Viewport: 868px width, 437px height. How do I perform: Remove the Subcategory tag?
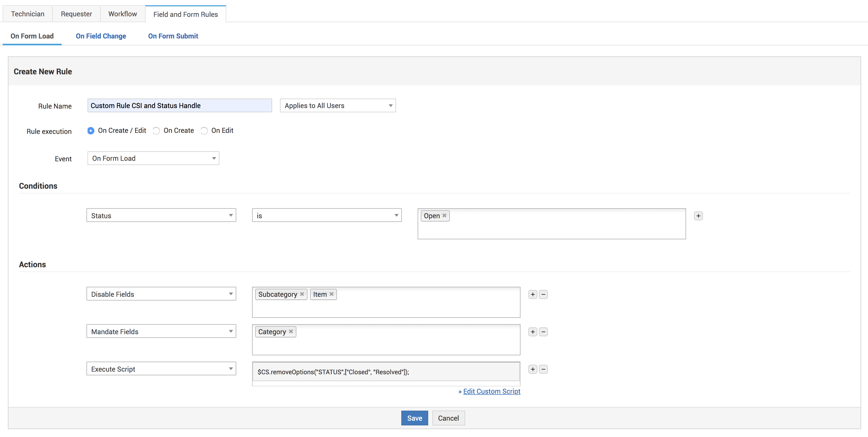pos(302,294)
